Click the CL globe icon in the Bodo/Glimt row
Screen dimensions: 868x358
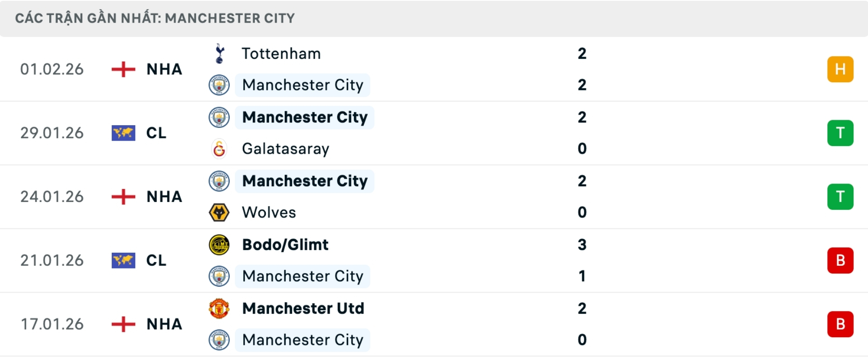pos(123,260)
